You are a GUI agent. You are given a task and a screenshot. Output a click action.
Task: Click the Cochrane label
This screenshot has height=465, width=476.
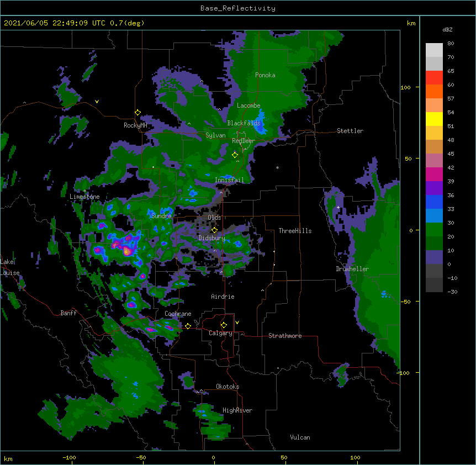coord(178,314)
